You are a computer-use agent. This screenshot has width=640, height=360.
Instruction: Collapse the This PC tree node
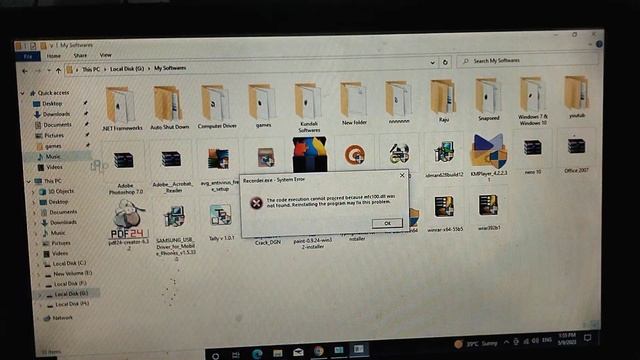point(29,181)
